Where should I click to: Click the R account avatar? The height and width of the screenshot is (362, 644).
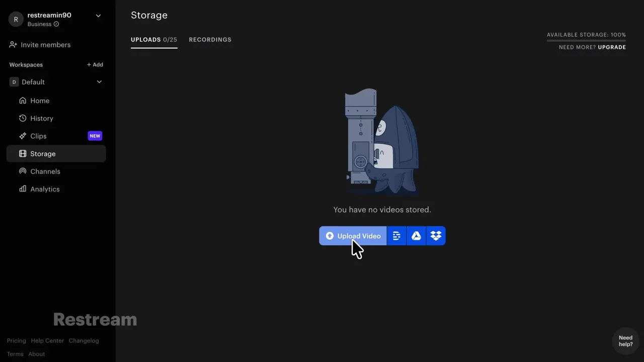16,19
